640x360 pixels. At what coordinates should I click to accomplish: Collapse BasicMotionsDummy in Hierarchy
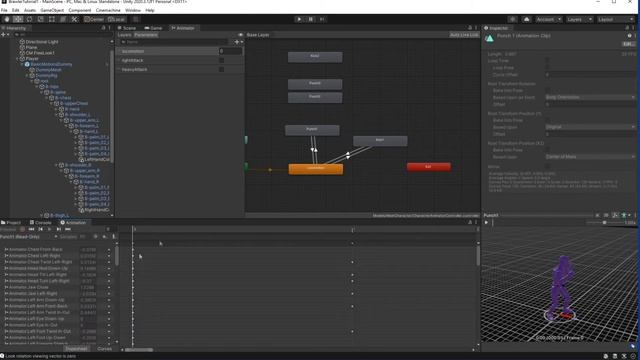click(22, 64)
